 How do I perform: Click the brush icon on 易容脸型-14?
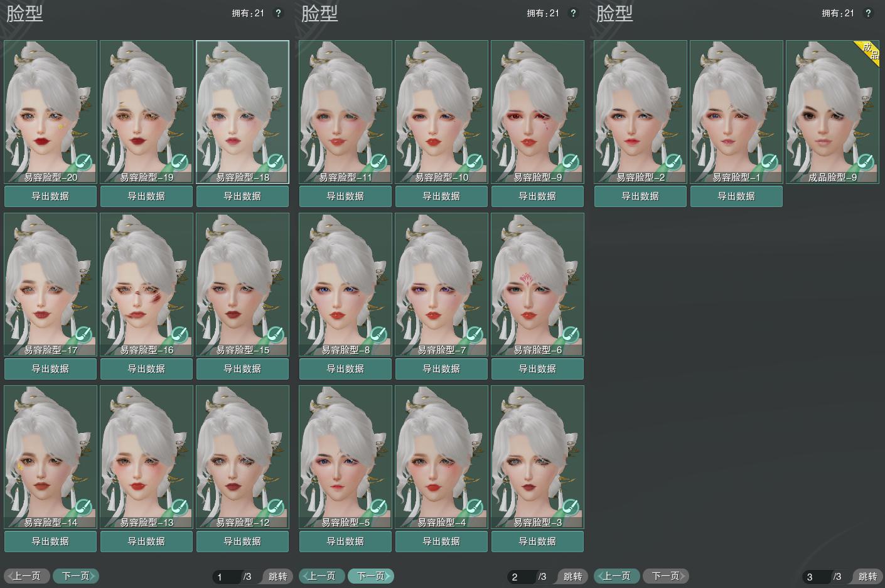click(83, 508)
